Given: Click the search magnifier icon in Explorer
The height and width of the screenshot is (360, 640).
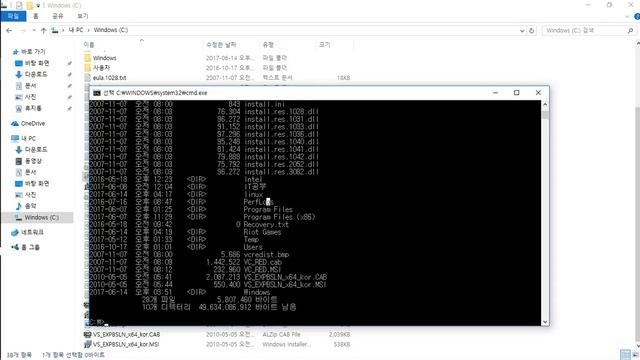Looking at the screenshot, I should [x=630, y=30].
